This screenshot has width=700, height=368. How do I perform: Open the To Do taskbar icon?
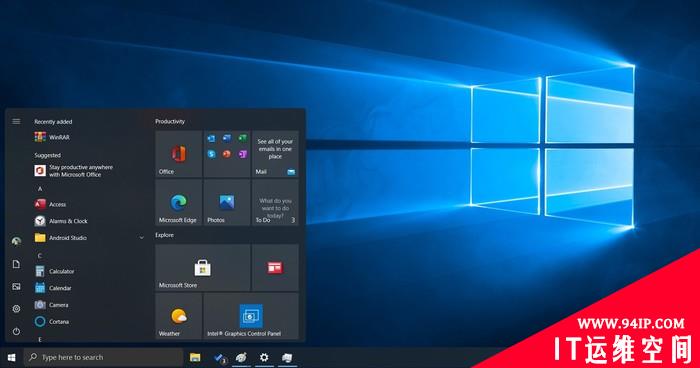pos(219,357)
